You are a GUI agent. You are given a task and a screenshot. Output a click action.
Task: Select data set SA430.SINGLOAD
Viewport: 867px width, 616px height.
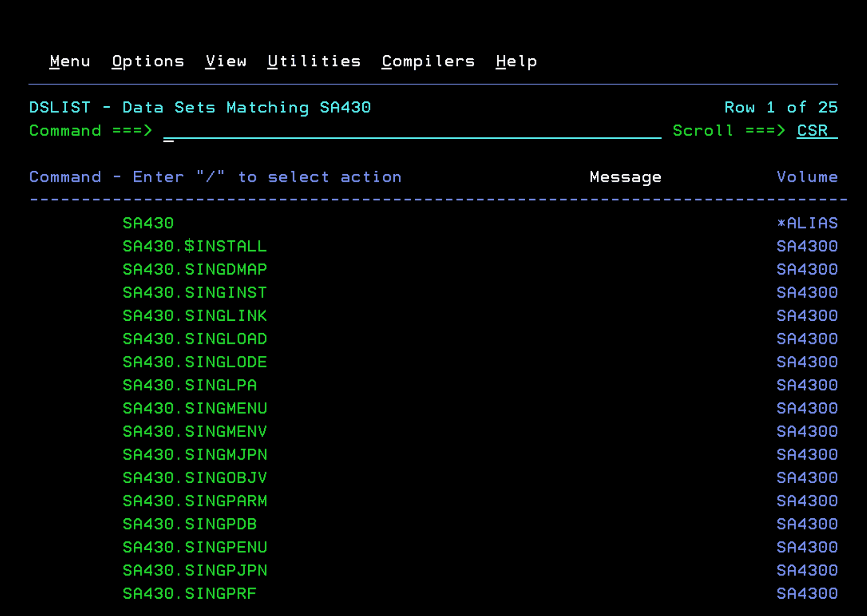point(194,339)
